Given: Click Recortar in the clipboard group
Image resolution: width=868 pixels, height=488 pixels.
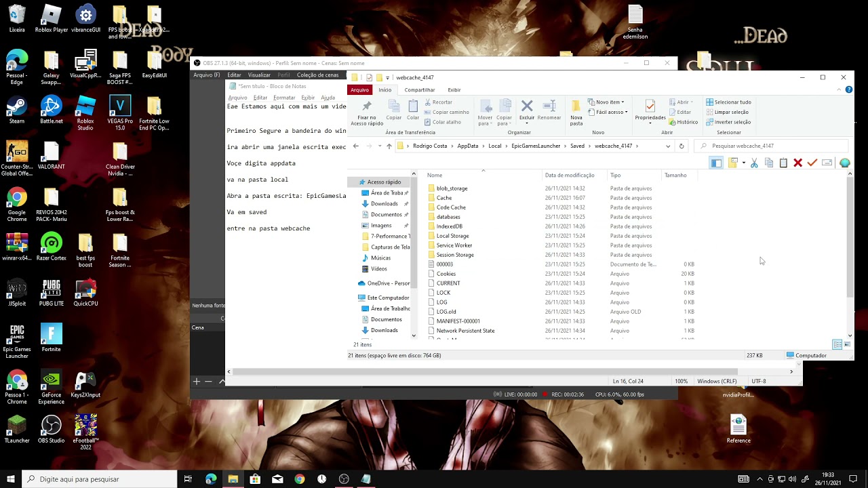Looking at the screenshot, I should tap(438, 102).
